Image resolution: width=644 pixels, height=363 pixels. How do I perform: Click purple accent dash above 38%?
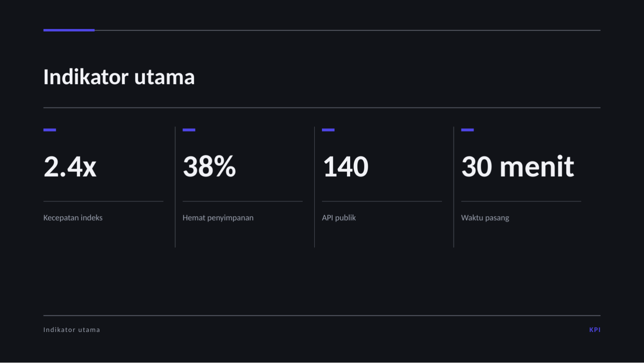(189, 130)
